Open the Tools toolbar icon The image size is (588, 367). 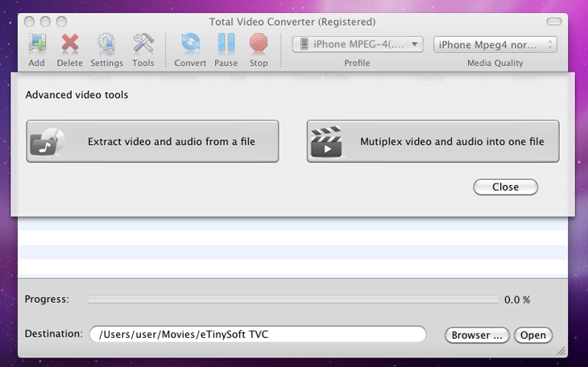(143, 43)
